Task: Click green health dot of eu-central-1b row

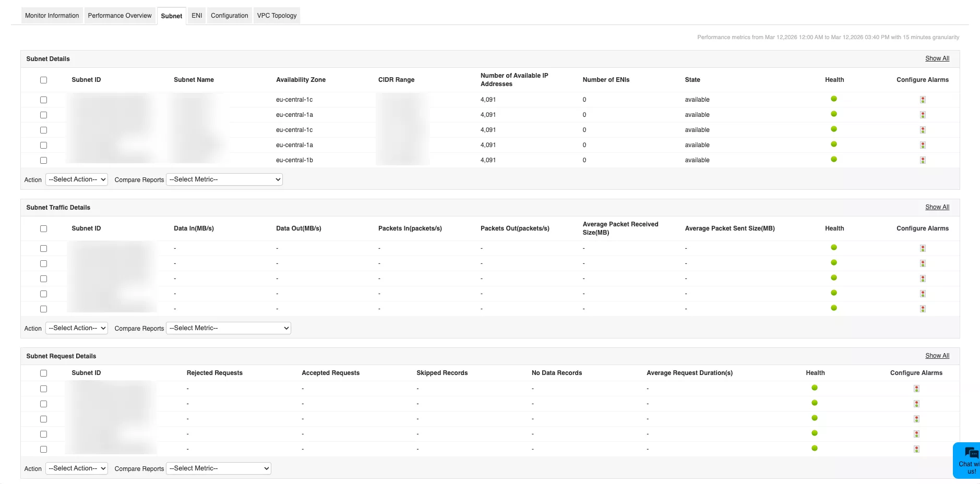Action: tap(833, 160)
